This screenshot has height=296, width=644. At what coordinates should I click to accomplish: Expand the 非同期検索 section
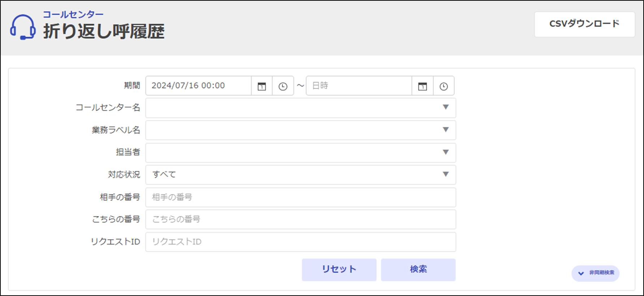click(x=596, y=273)
